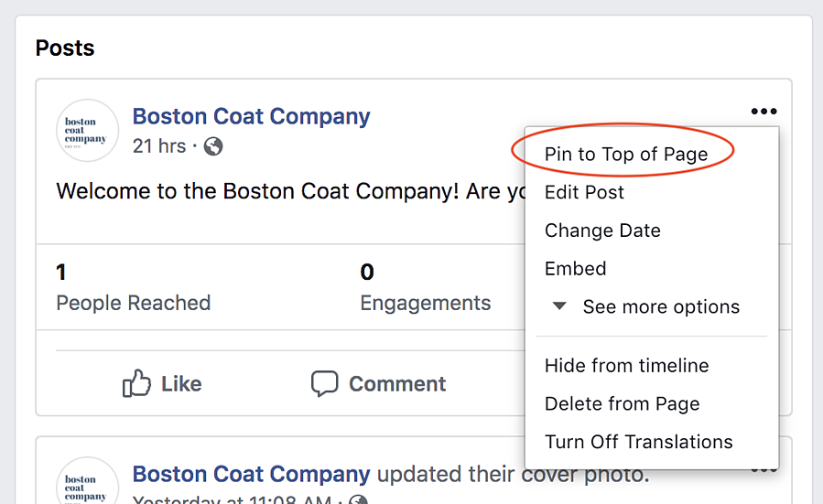The image size is (823, 504).
Task: Click the Engagements stat
Action: (x=425, y=303)
